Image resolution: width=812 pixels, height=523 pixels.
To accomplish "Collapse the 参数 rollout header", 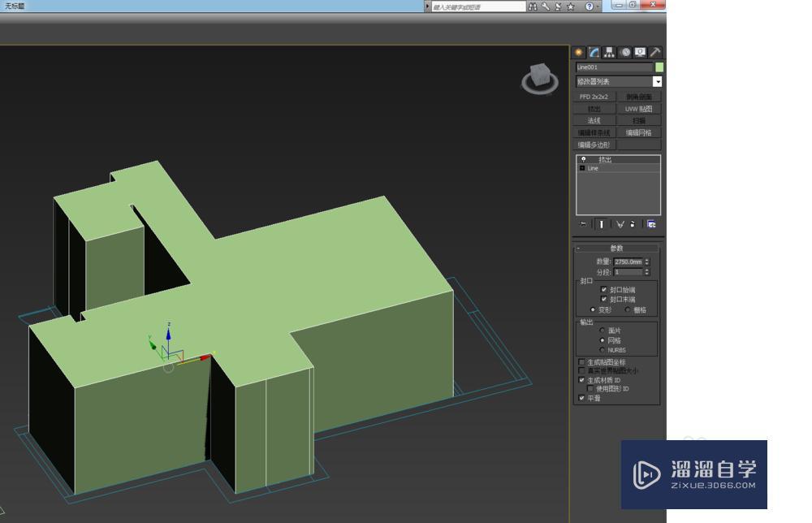I will click(616, 248).
